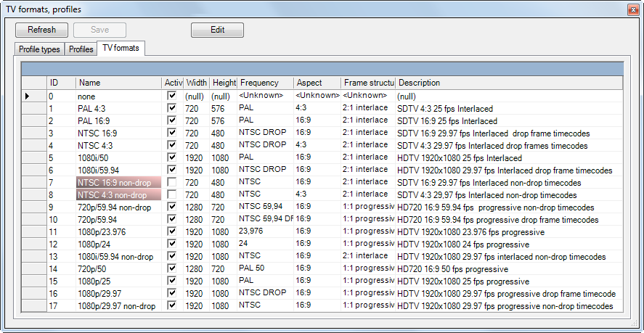Click the '1080i/59.94' name cell
644x333 pixels.
tap(119, 170)
